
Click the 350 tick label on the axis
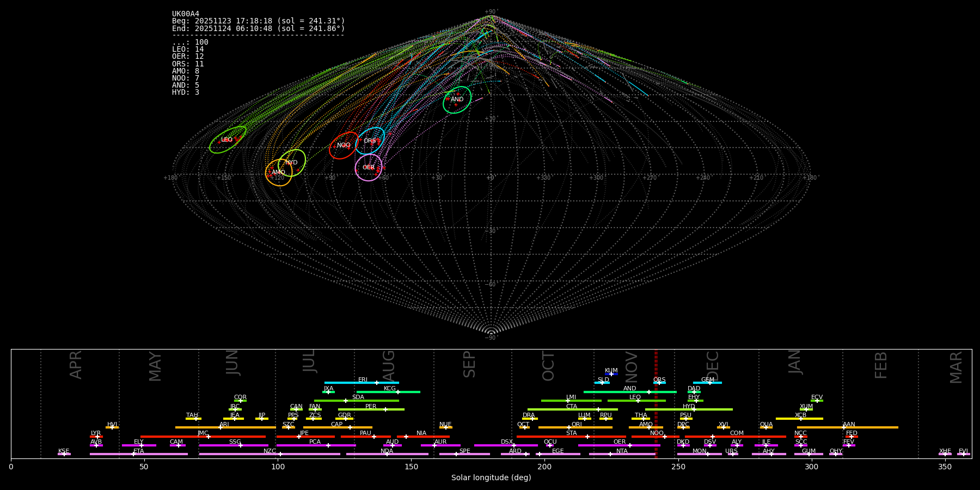945,467
